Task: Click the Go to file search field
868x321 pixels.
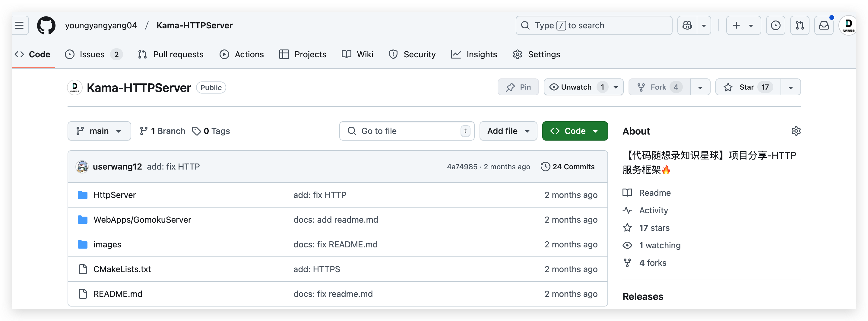Action: (x=407, y=131)
